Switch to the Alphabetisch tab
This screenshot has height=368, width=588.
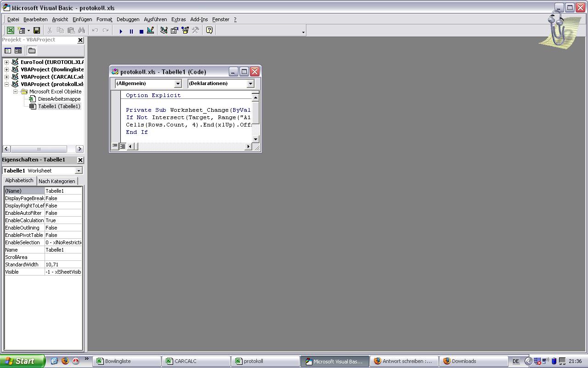point(19,180)
